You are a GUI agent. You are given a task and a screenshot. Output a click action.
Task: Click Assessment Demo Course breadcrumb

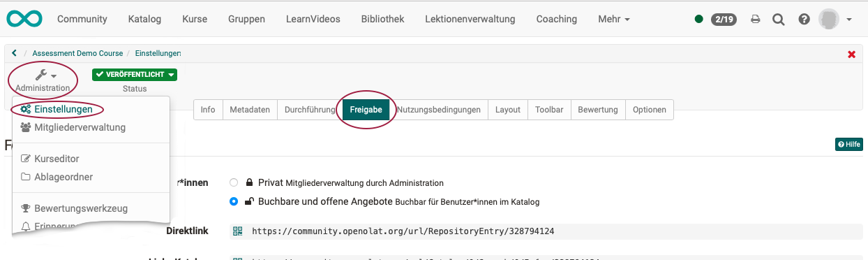point(77,53)
